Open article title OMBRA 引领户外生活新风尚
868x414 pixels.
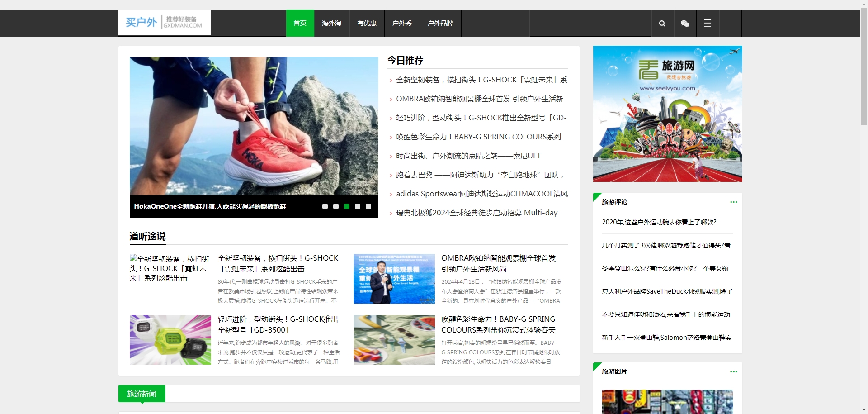point(499,263)
